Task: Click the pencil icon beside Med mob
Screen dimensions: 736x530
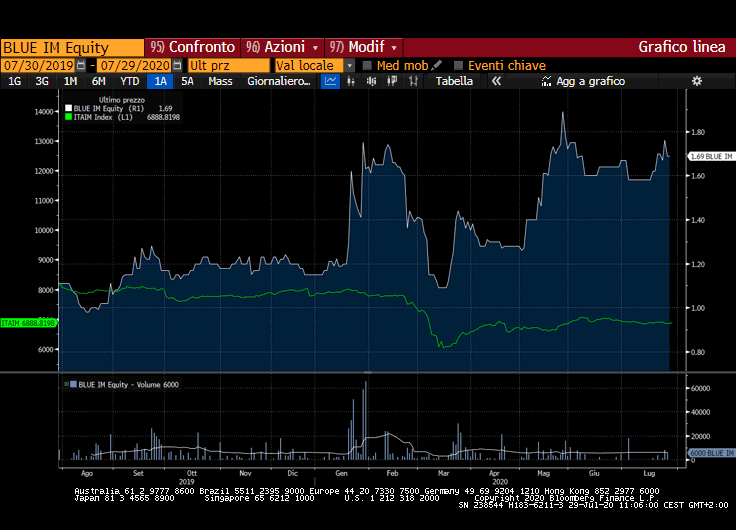Action: click(436, 65)
